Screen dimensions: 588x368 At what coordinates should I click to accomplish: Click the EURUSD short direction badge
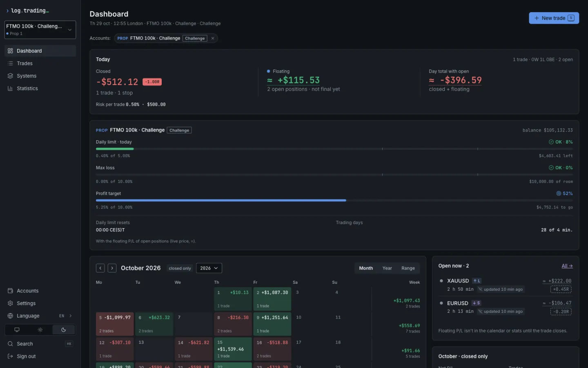pyautogui.click(x=476, y=303)
